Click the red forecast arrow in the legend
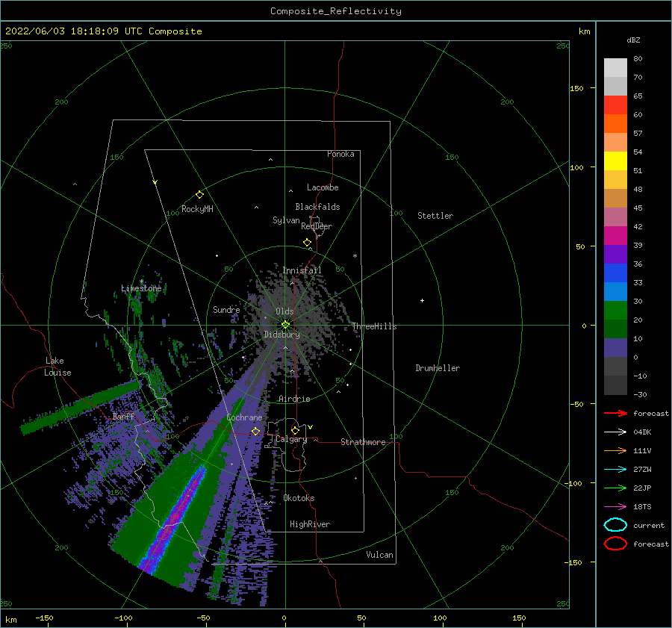 pos(615,413)
